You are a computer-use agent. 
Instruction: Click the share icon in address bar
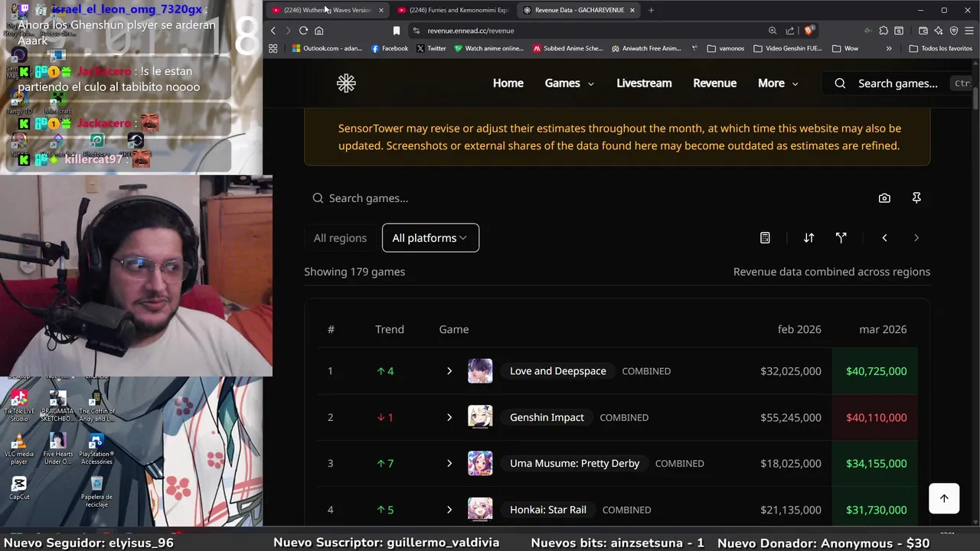[x=790, y=31]
